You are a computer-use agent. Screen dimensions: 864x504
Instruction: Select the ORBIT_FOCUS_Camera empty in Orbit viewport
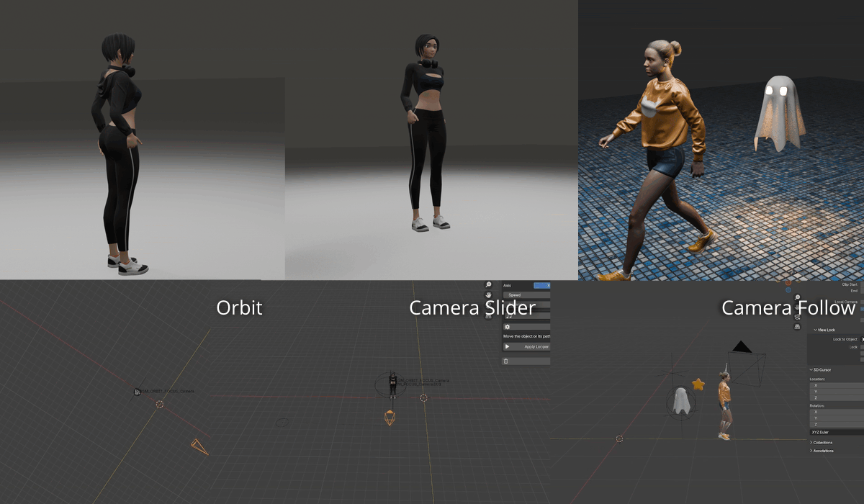point(138,392)
